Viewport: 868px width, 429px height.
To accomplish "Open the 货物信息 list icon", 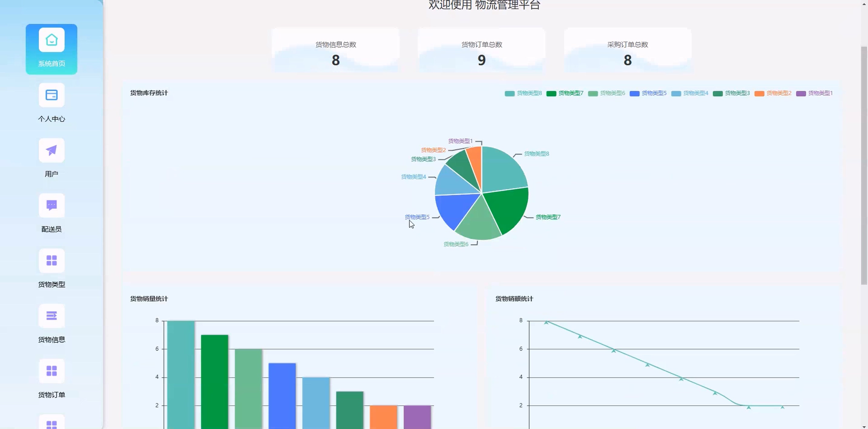I will click(51, 316).
